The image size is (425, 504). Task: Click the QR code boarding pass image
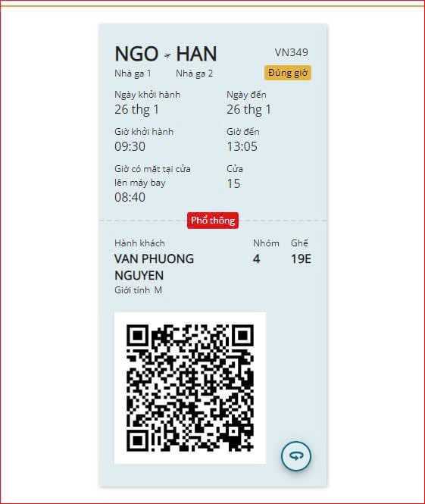click(190, 388)
